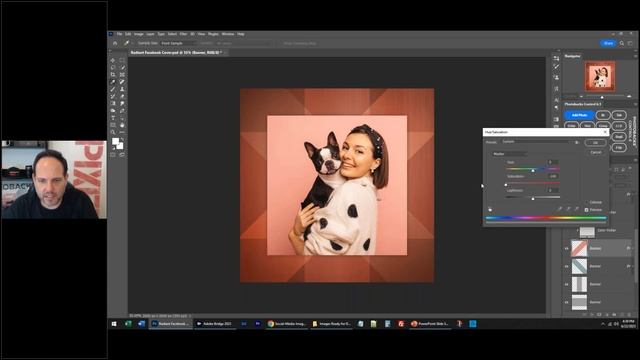Open the Filter menu

click(x=183, y=34)
